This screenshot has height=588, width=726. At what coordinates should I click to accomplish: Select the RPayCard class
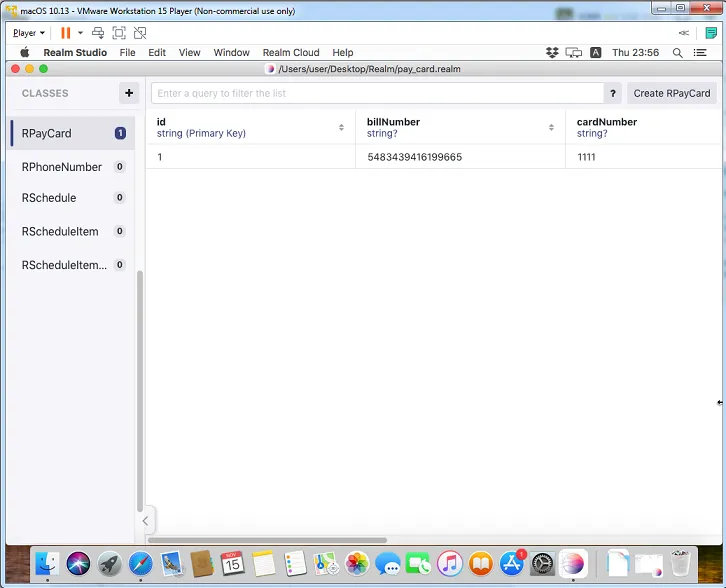[x=73, y=133]
